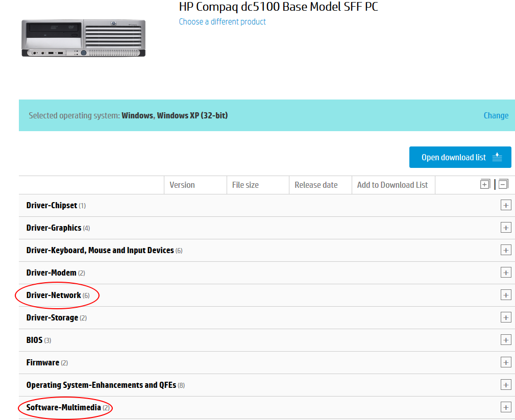This screenshot has width=515, height=420.
Task: Expand the Driver-Network row plus icon
Action: pos(506,295)
